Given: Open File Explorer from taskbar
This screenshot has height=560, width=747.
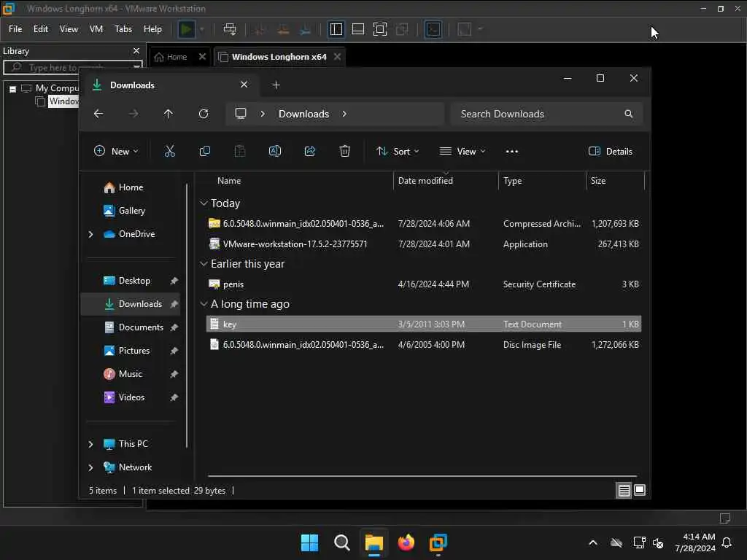Looking at the screenshot, I should pos(374,542).
